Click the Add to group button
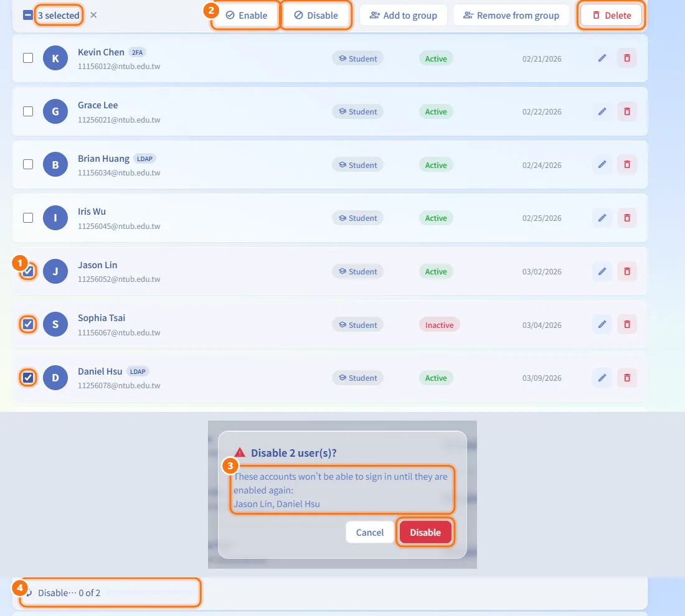 404,16
